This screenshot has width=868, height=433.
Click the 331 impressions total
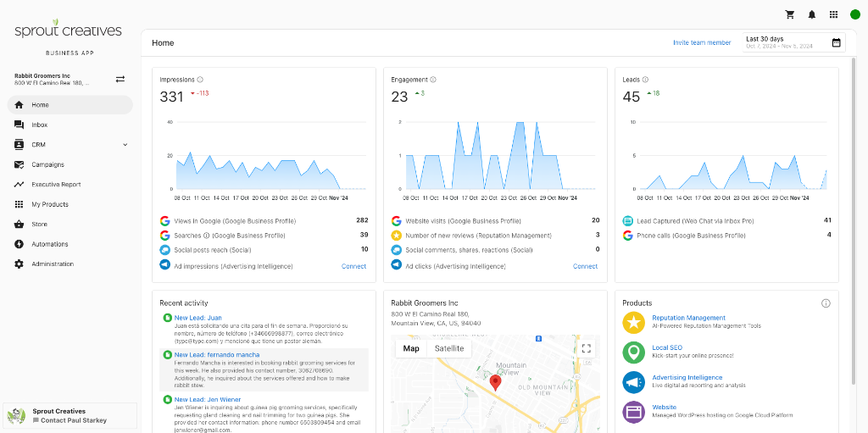(171, 97)
